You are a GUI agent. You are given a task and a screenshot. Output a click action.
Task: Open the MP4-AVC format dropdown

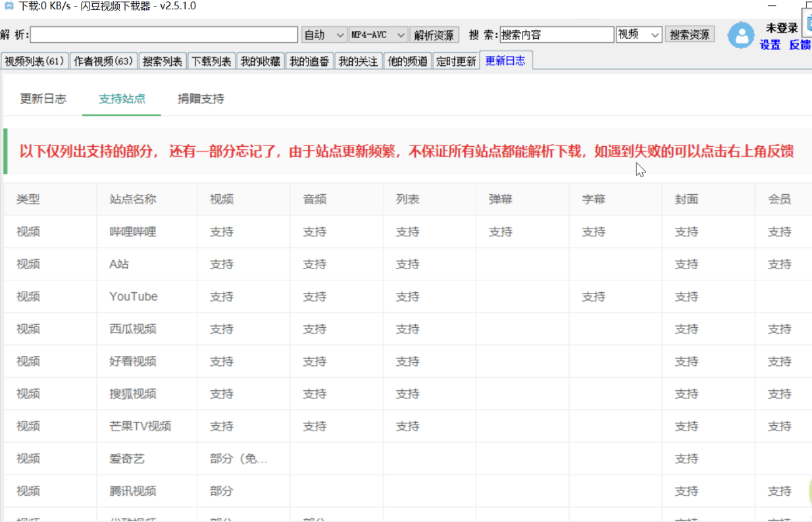[x=378, y=34]
